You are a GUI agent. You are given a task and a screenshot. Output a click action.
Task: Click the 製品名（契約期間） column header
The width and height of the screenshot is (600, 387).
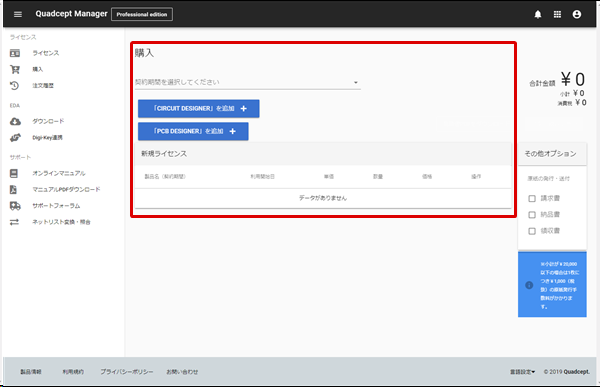click(165, 176)
